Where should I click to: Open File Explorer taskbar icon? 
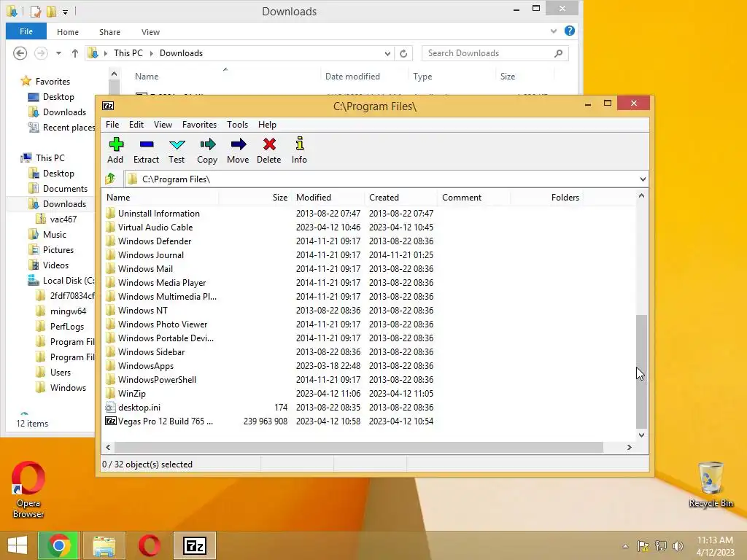[x=104, y=545]
